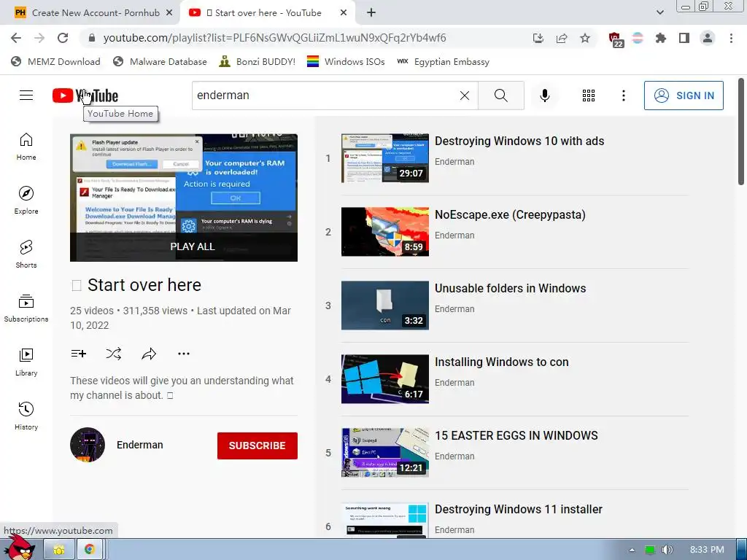747x560 pixels.
Task: Open Chrome from taskbar
Action: point(89,550)
